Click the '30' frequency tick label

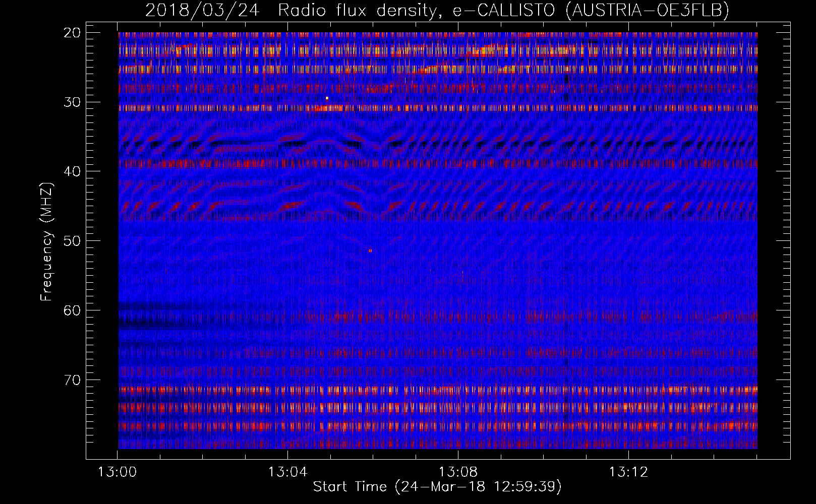(x=73, y=102)
